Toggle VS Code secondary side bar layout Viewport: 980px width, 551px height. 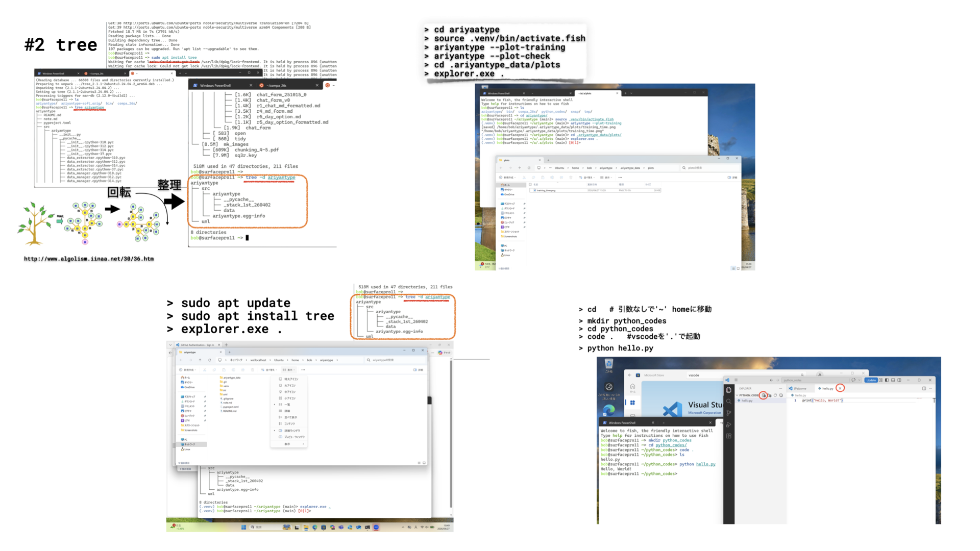pyautogui.click(x=899, y=380)
